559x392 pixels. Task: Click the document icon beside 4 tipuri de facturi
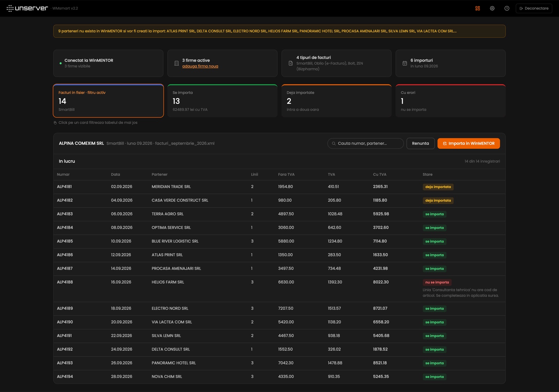291,63
